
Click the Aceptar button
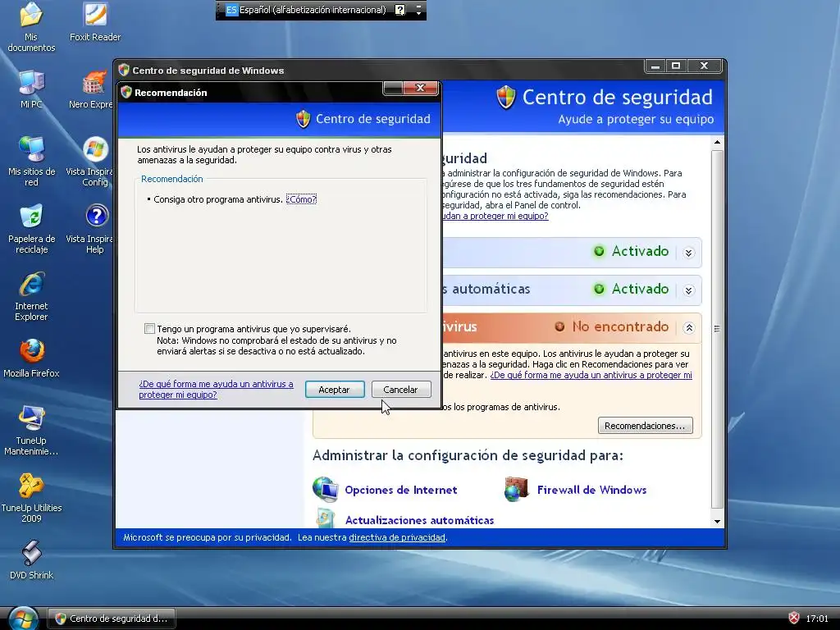pos(335,390)
